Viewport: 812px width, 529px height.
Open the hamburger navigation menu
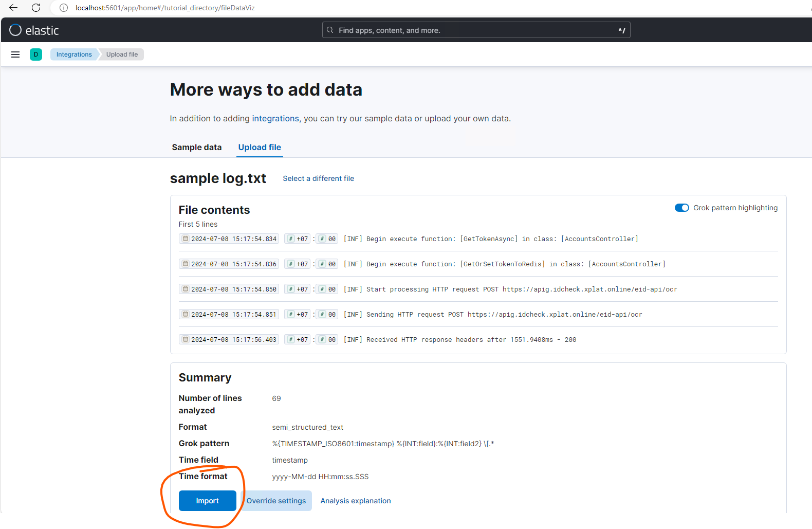(x=15, y=54)
